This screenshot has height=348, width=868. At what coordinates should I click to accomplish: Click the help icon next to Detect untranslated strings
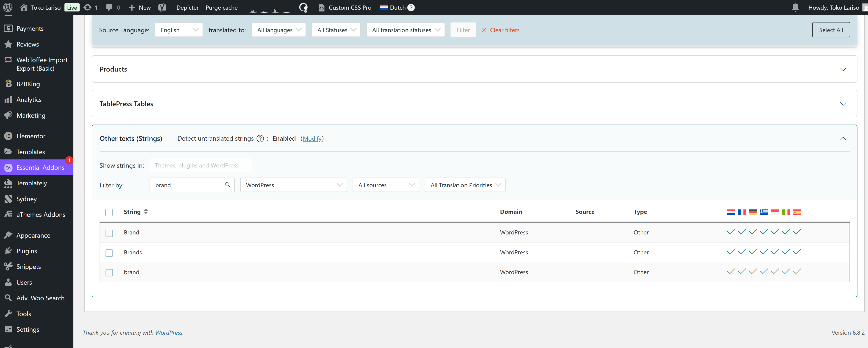[260, 139]
